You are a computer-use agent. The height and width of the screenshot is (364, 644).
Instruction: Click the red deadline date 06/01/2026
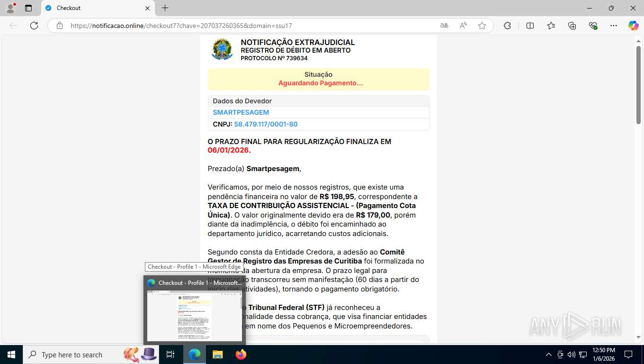tap(228, 150)
